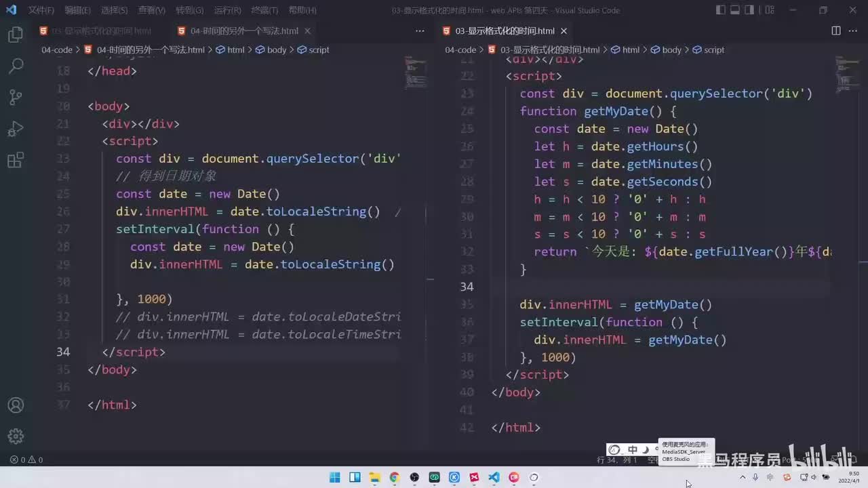Click empty line 34 in right editor
This screenshot has width=868, height=488.
coord(661,287)
